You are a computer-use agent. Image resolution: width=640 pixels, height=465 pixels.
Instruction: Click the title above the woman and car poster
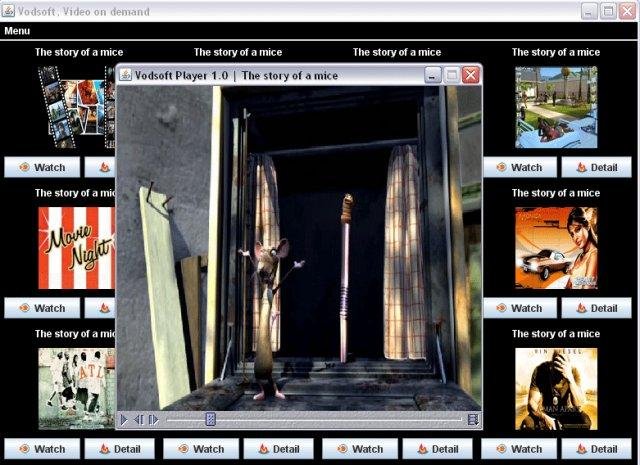click(556, 193)
